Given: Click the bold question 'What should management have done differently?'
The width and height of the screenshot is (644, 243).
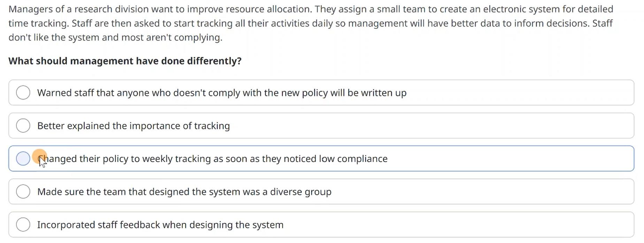Looking at the screenshot, I should point(125,61).
